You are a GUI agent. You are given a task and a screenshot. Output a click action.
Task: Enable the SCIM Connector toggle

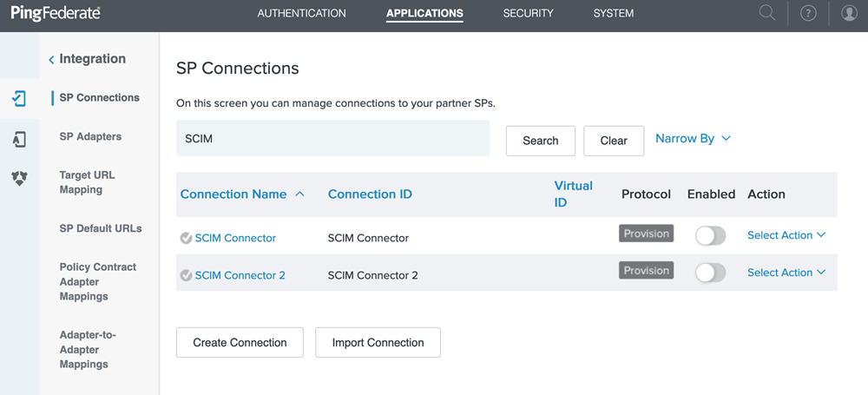coord(710,235)
